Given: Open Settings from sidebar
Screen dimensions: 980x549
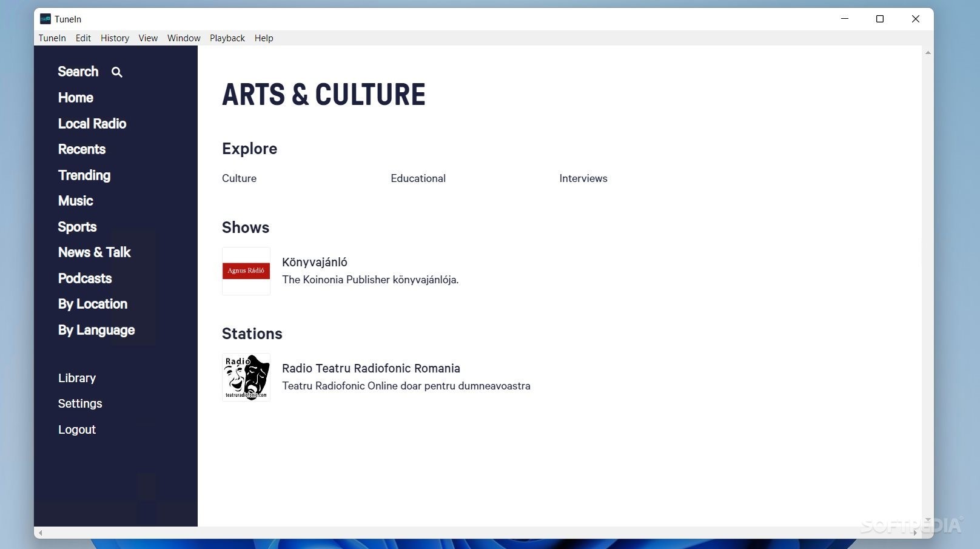Looking at the screenshot, I should 80,403.
